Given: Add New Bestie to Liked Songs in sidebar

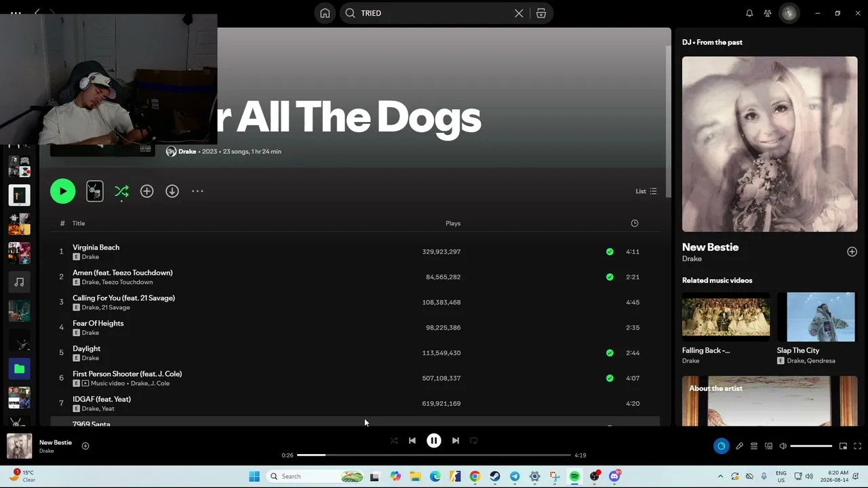Looking at the screenshot, I should (x=852, y=251).
